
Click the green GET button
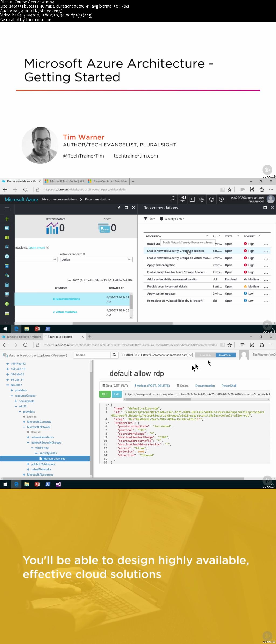[105, 394]
